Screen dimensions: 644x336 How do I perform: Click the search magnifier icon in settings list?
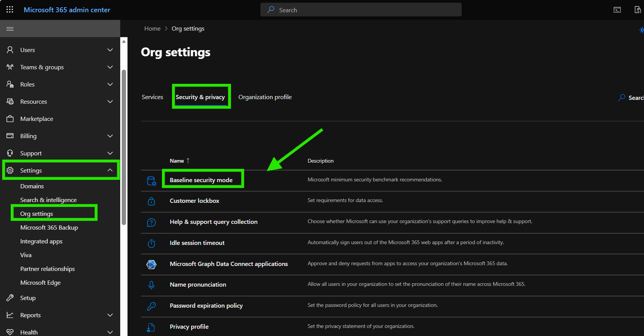pyautogui.click(x=622, y=98)
